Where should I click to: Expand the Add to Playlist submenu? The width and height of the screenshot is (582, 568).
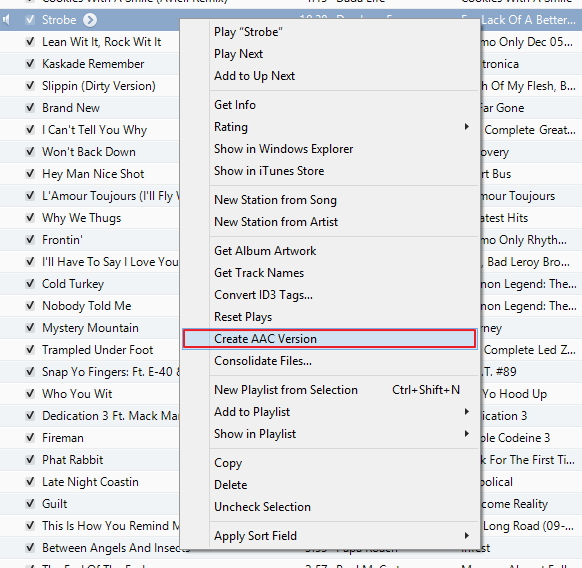pyautogui.click(x=467, y=412)
